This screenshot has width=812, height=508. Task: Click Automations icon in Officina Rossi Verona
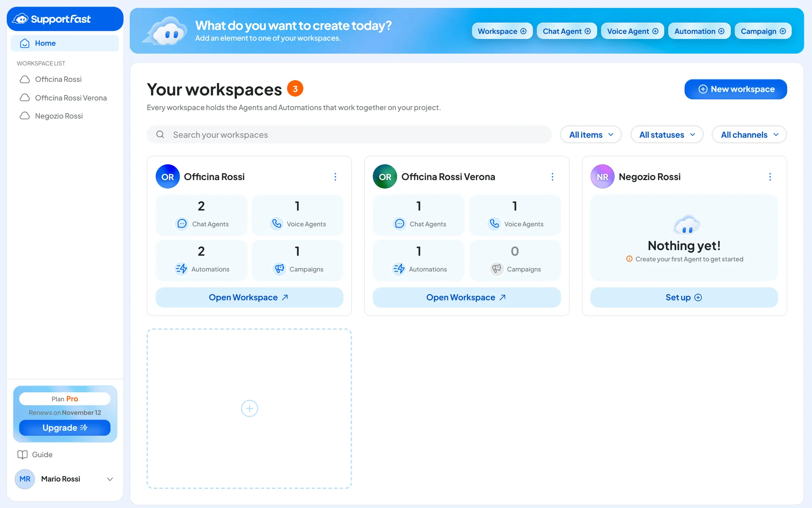pyautogui.click(x=399, y=269)
